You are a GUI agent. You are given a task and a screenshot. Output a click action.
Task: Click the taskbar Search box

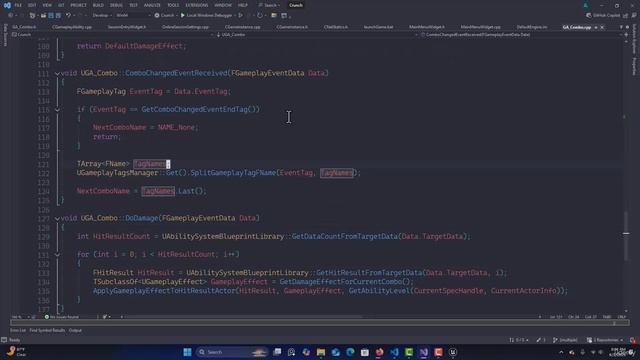231,352
